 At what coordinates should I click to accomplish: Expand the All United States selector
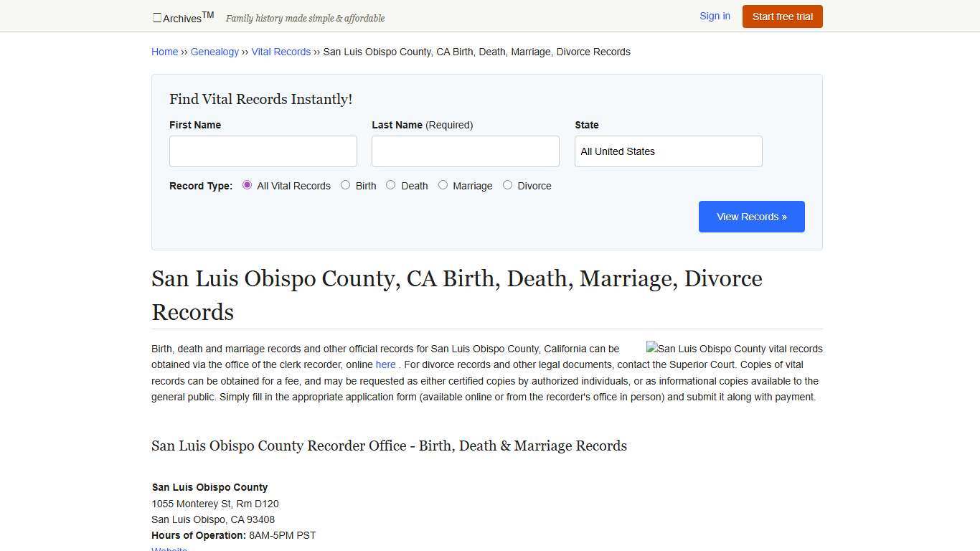click(667, 151)
